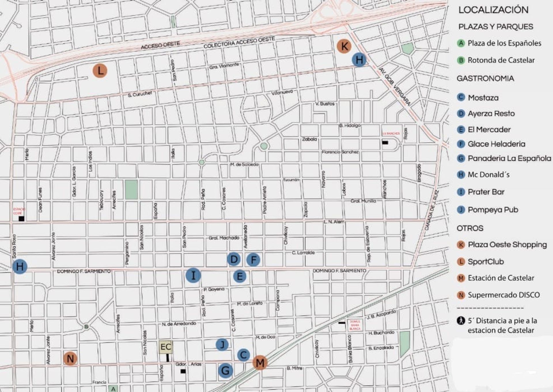Viewport: 553px width, 392px height.
Task: Click the 'N. de Arredondo' street label
Action: 179,324
